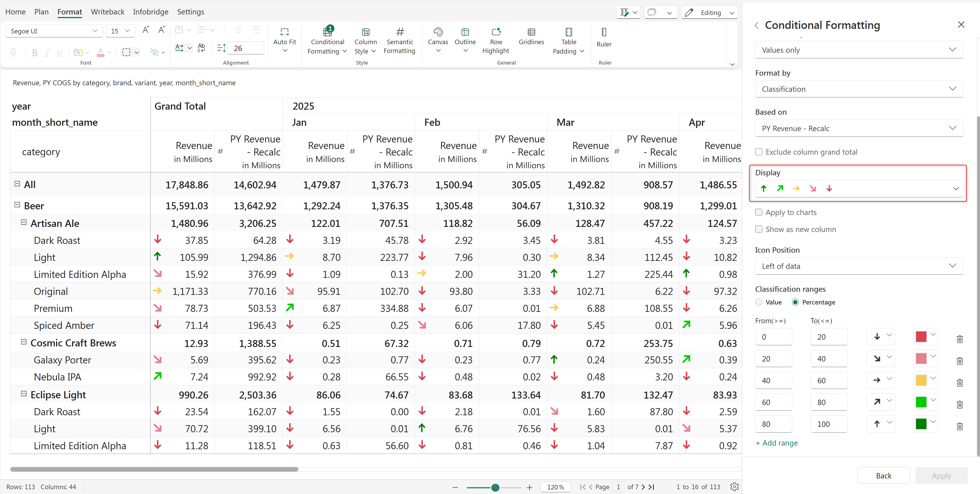Screen dimensions: 980x494
Task: Open the Infobridge tab
Action: pyautogui.click(x=150, y=12)
